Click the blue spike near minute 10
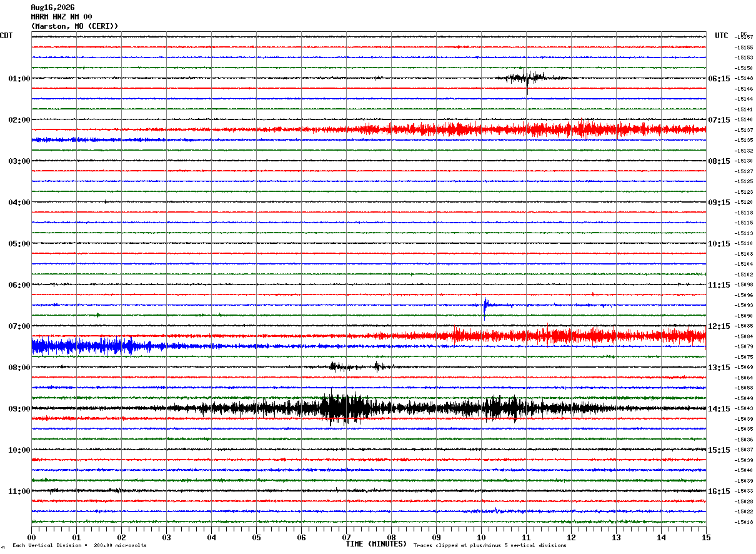Image resolution: width=756 pixels, height=554 pixels. coord(485,306)
